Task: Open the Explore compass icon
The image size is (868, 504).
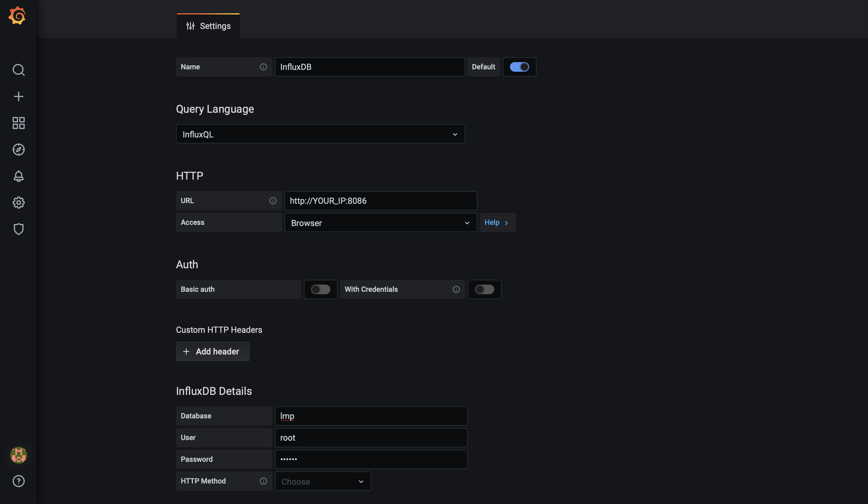Action: (19, 150)
